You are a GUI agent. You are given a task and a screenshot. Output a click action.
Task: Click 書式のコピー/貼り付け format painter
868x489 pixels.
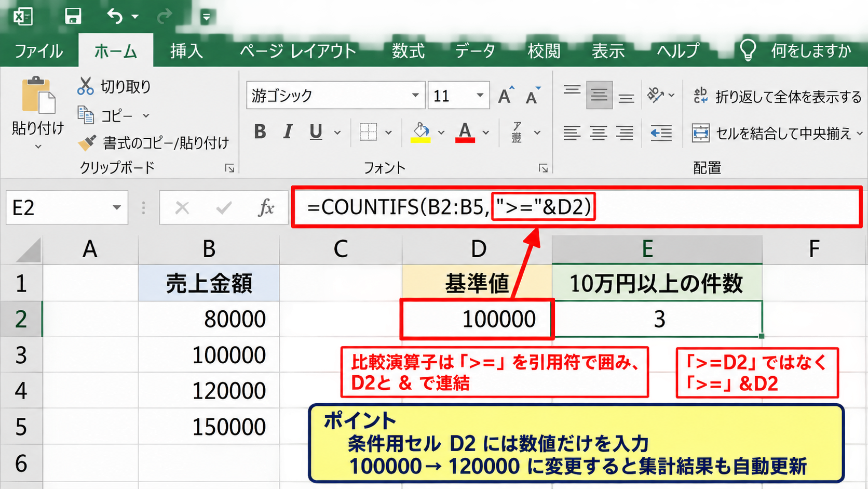pos(153,143)
